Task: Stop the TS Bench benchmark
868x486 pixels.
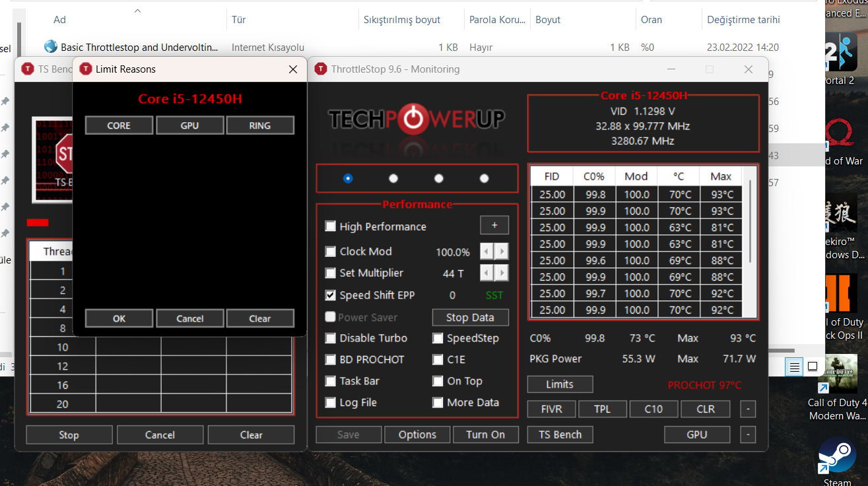Action: 69,435
